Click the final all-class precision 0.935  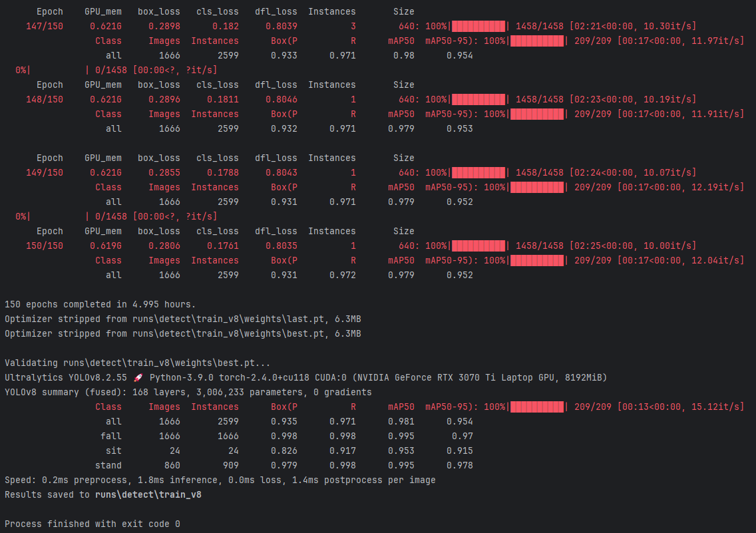[x=284, y=421]
